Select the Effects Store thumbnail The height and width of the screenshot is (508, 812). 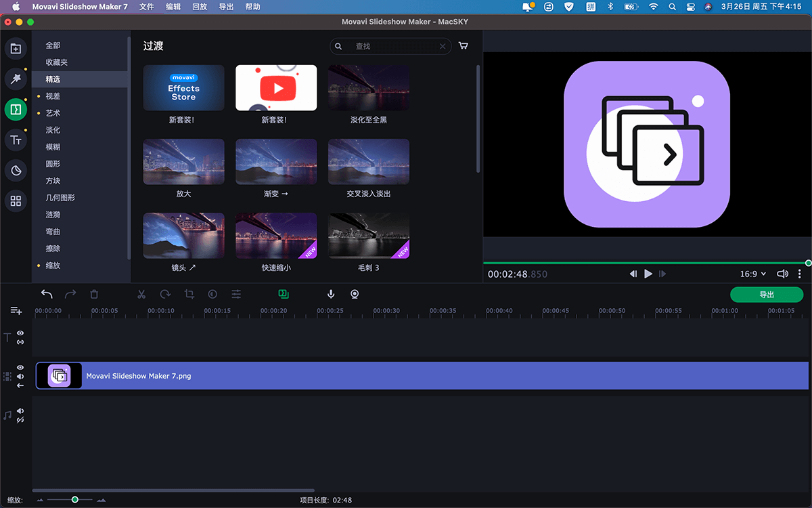pos(183,87)
